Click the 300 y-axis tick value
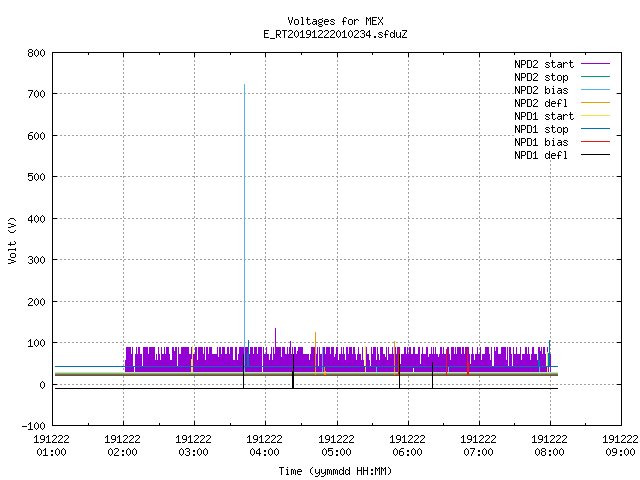This screenshot has width=640, height=480. point(36,260)
